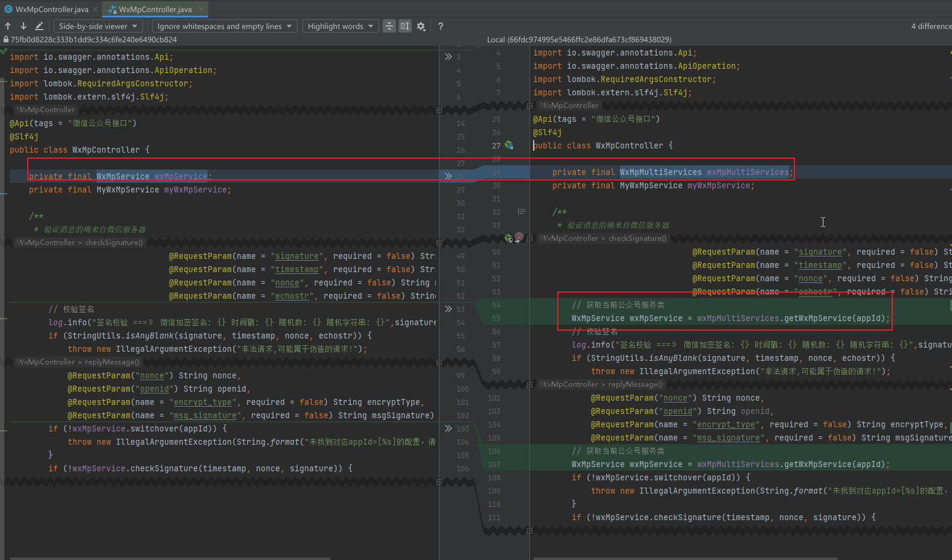Toggle synchronize scrolling button
Viewport: 952px width, 560px height.
pos(405,26)
